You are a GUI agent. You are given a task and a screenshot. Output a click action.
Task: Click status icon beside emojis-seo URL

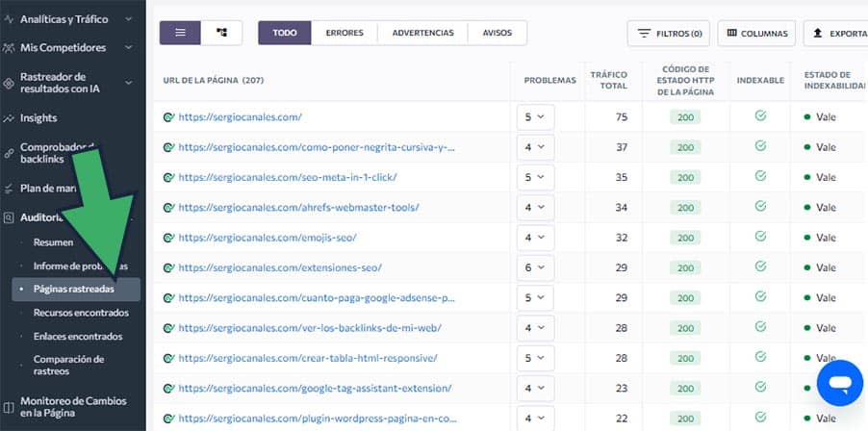coord(169,238)
